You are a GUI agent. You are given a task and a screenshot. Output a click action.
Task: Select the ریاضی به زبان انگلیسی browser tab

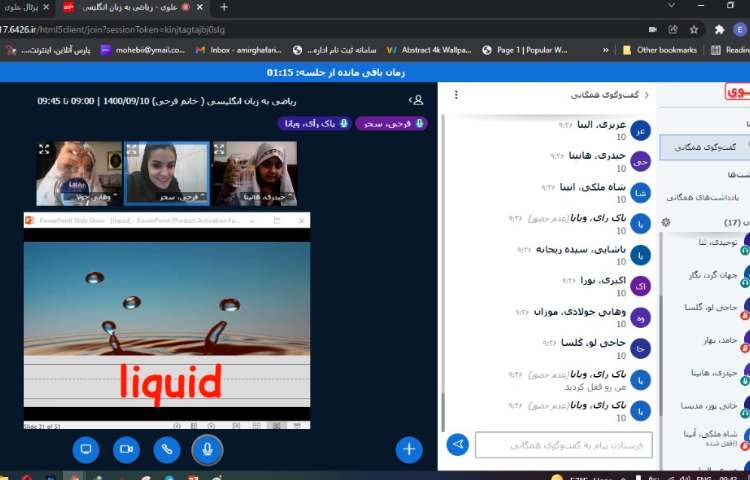coord(134,7)
